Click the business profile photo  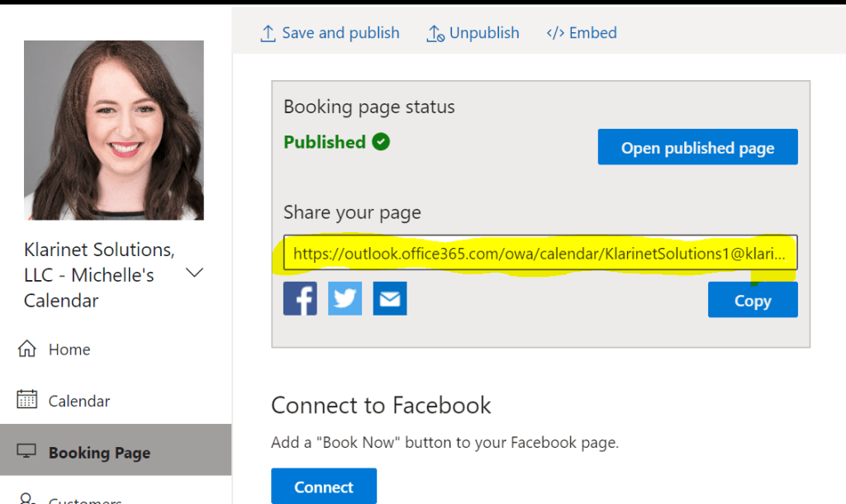[114, 130]
